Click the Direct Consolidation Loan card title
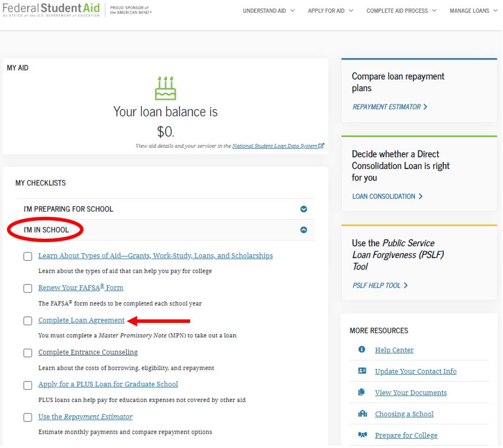The height and width of the screenshot is (448, 503). tap(400, 165)
